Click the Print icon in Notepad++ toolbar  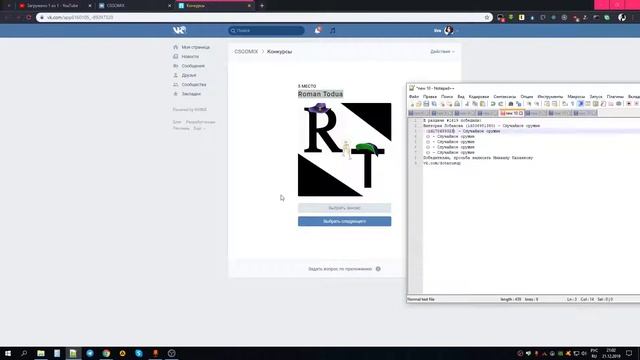pyautogui.click(x=457, y=104)
